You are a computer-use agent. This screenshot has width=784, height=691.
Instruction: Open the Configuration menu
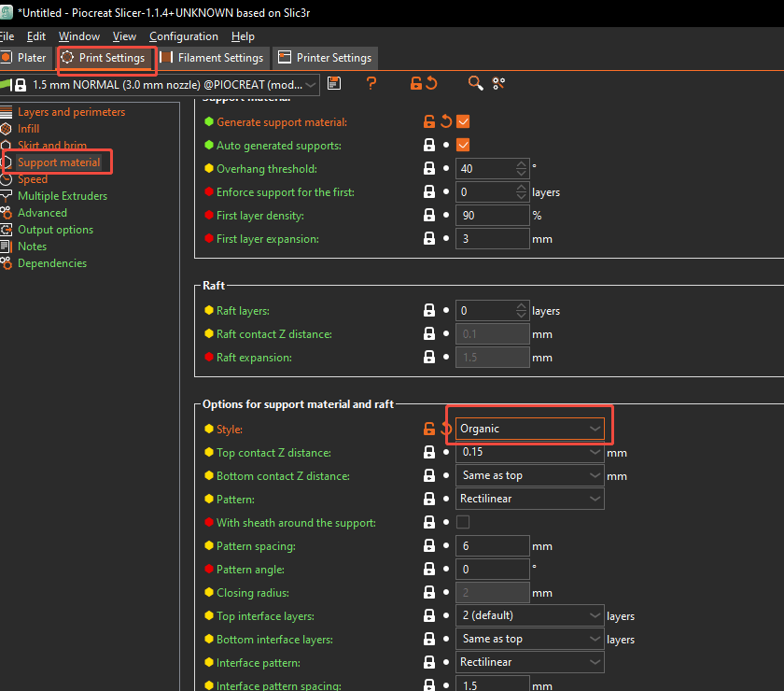click(184, 36)
